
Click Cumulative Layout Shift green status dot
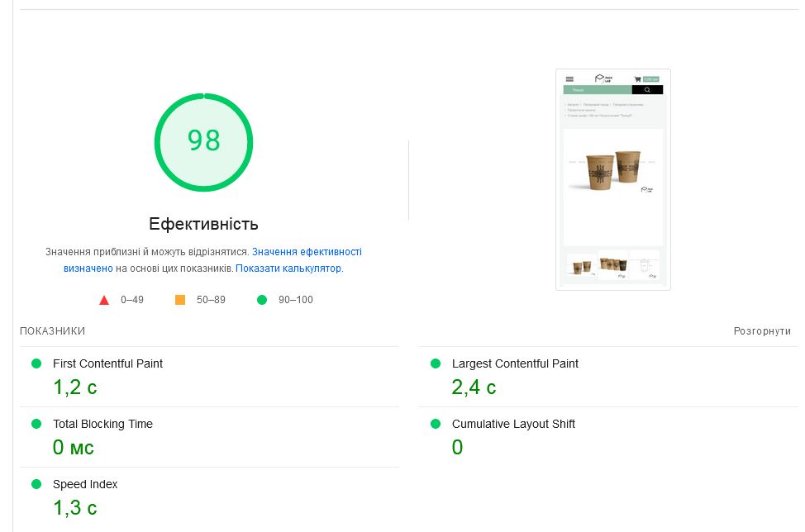pos(436,424)
